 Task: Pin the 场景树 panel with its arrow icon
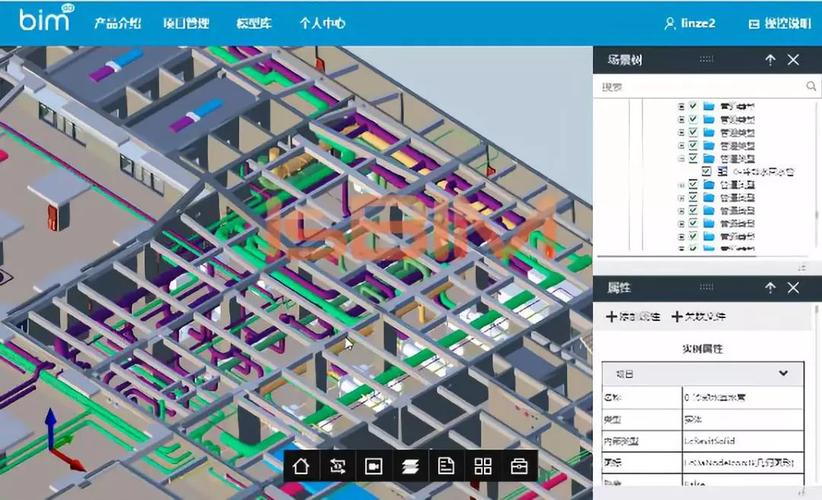(770, 60)
